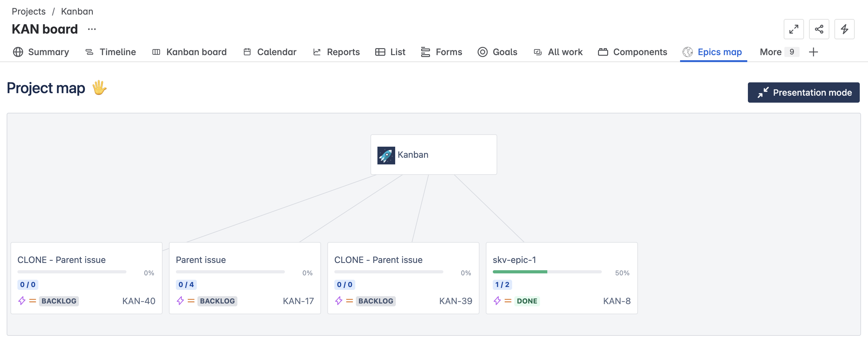Open the automation lightning bolt menu
The width and height of the screenshot is (868, 351).
click(844, 29)
